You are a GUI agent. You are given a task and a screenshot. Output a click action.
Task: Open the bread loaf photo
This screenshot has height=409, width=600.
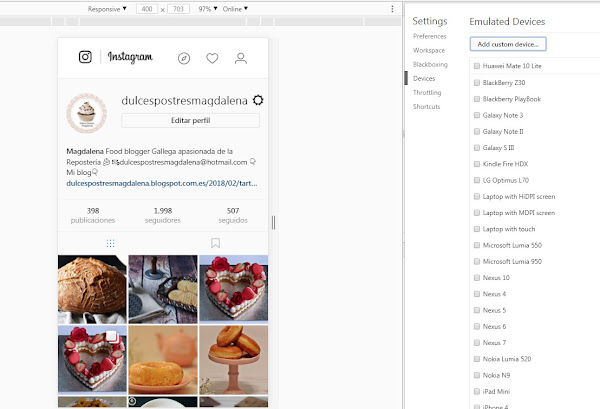point(92,290)
